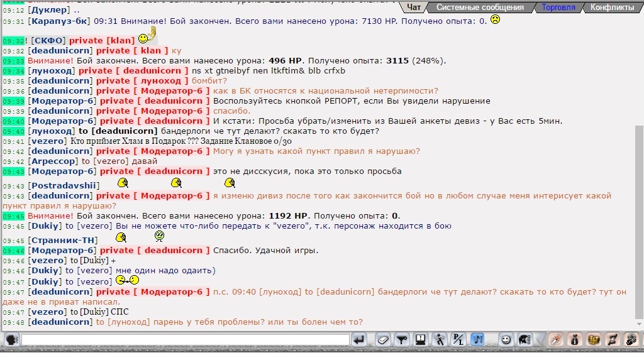Viewport: 644px width, 353px height.
Task: Clear chat with the eraser icon
Action: (x=382, y=340)
